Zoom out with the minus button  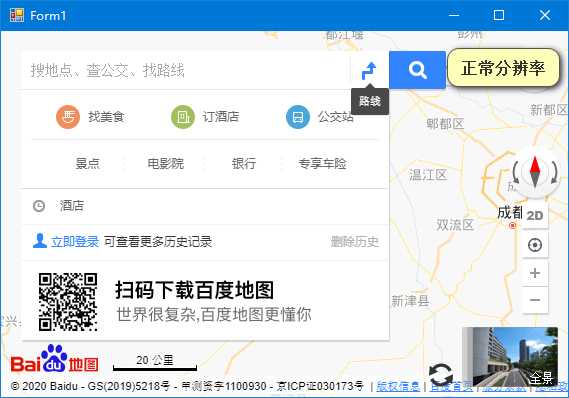coord(535,300)
